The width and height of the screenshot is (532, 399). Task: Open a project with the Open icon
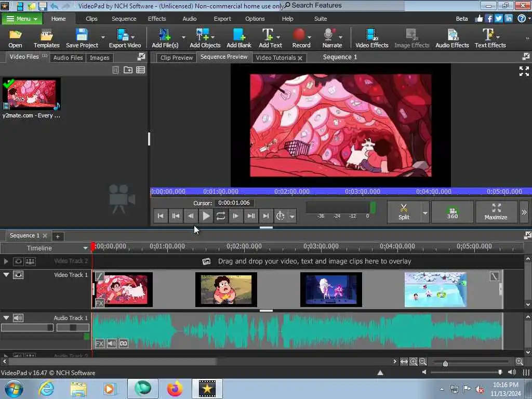click(15, 38)
